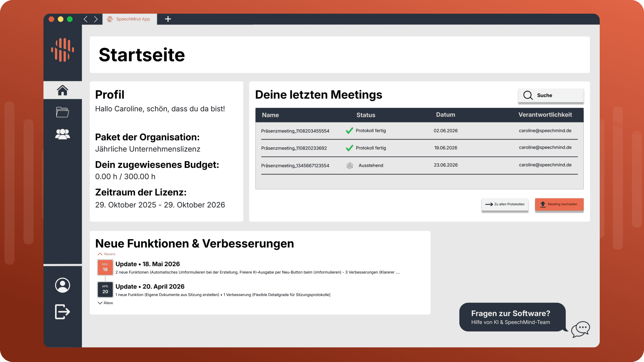The width and height of the screenshot is (644, 362).
Task: Click the Hallo Caroline greeting text
Action: [x=160, y=109]
